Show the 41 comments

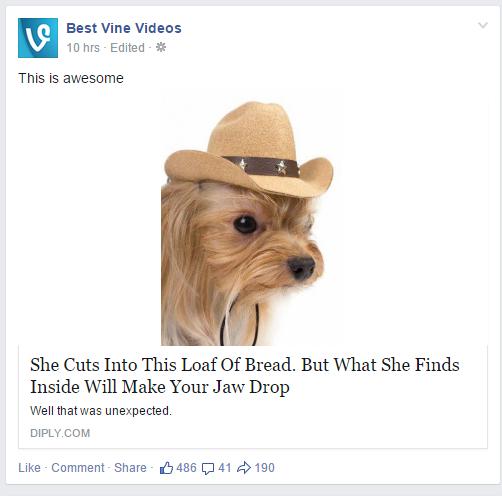(x=225, y=468)
